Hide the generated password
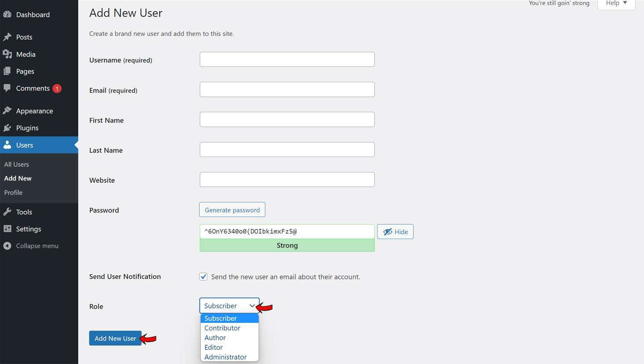644x364 pixels. click(x=395, y=232)
